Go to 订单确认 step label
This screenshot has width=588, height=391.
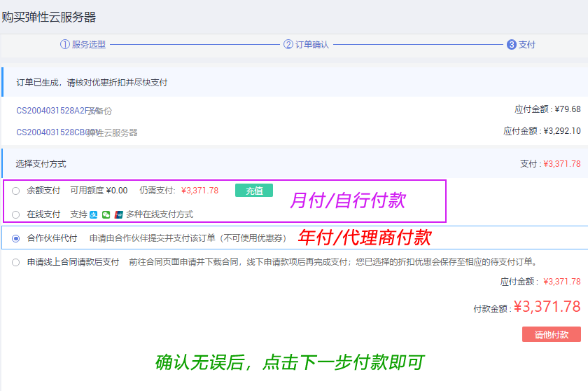312,45
